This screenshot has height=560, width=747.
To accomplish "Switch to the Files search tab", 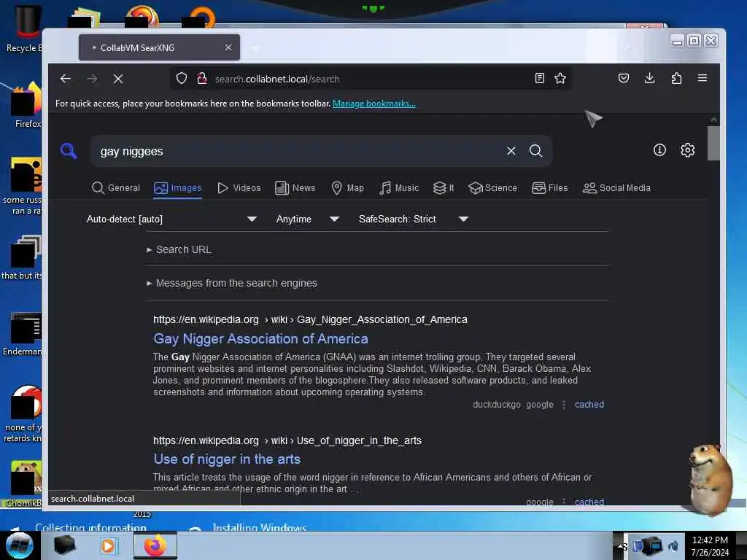I will 550,187.
